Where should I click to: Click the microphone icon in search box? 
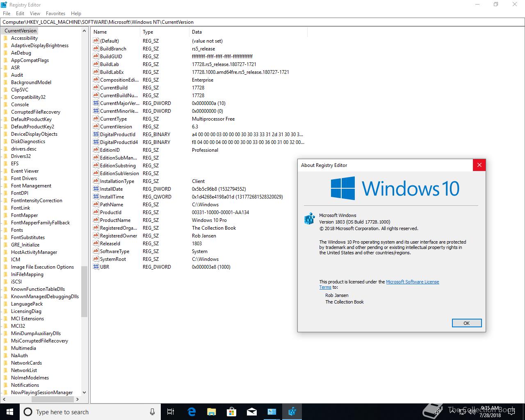152,412
